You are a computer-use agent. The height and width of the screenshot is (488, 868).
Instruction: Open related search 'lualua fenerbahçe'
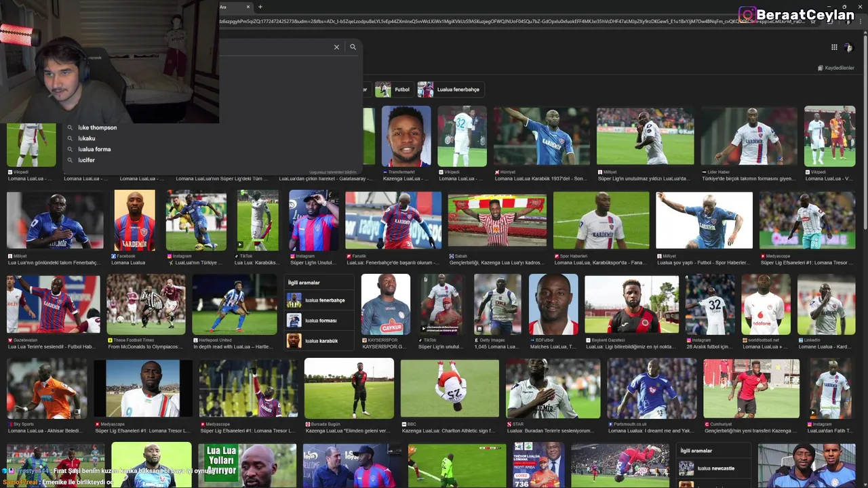319,300
